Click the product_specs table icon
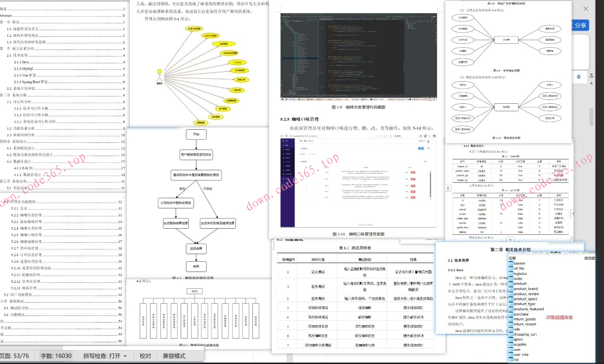604x364 pixels. (x=511, y=299)
